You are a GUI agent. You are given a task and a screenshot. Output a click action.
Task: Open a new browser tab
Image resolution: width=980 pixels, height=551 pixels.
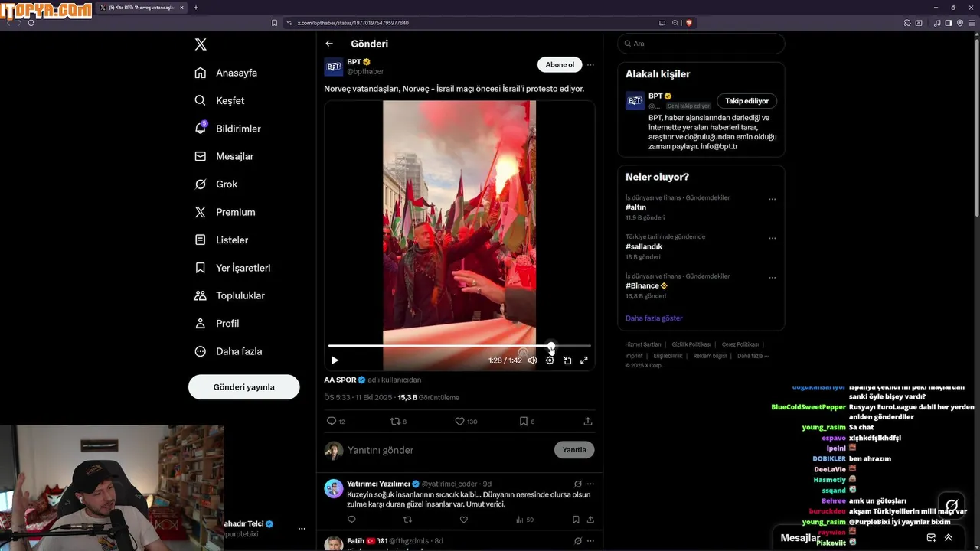tap(196, 8)
